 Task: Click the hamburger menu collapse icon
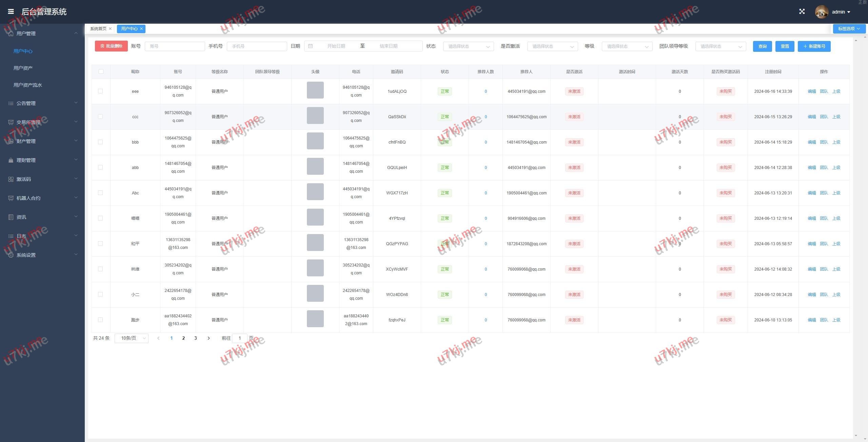11,12
